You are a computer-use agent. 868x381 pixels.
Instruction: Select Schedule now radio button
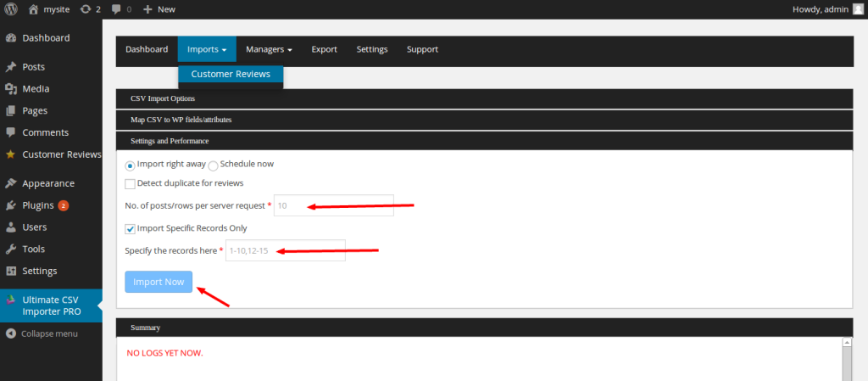click(213, 165)
